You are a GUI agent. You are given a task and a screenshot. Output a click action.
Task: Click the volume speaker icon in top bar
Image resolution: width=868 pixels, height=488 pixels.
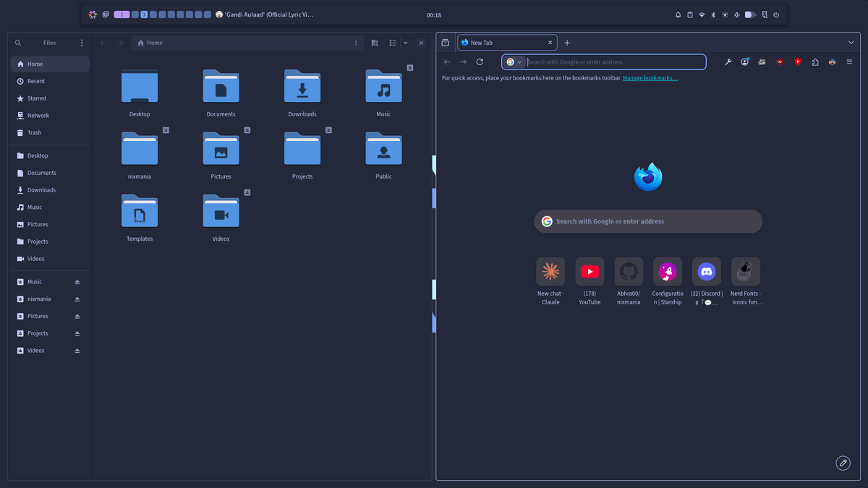[x=737, y=14]
